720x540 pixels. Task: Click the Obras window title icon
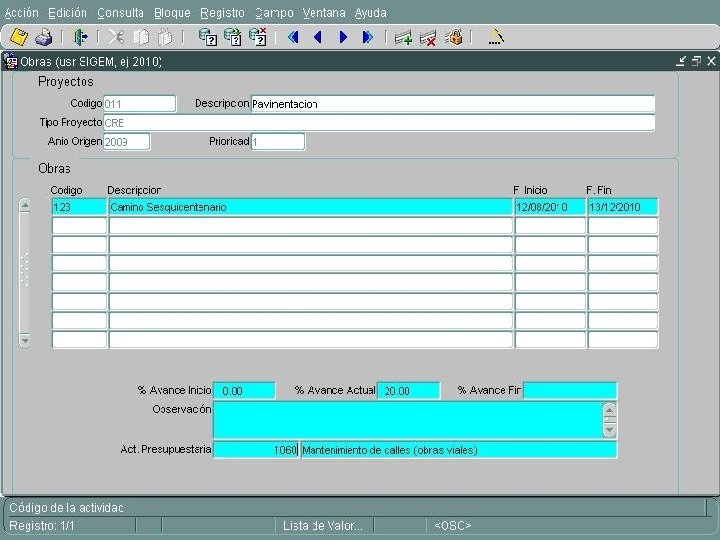click(11, 62)
